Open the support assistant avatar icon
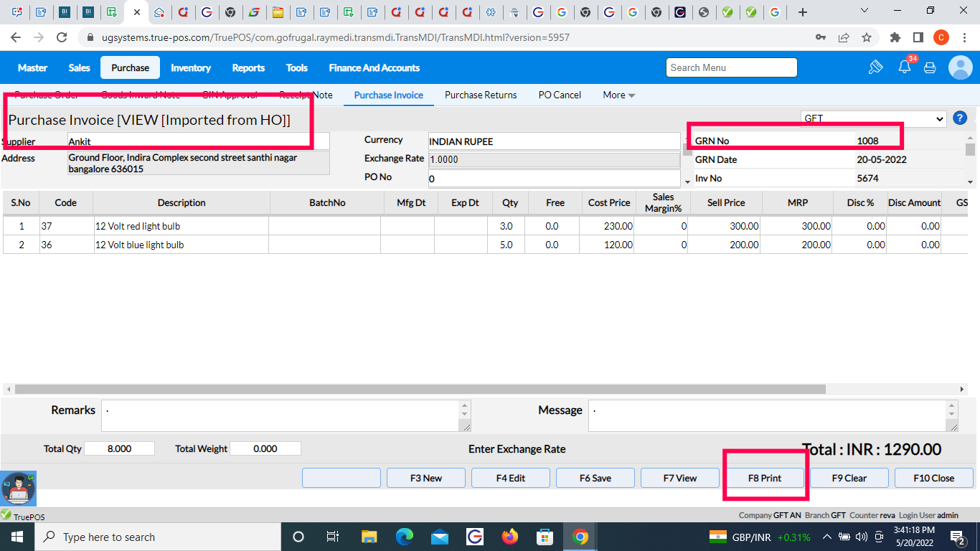Viewport: 980px width, 551px height. pyautogui.click(x=18, y=489)
